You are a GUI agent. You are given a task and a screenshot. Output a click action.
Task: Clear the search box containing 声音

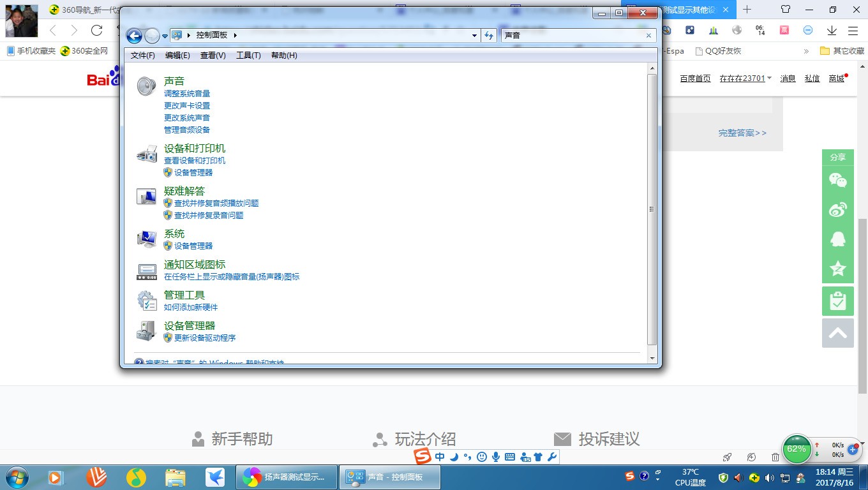(649, 36)
